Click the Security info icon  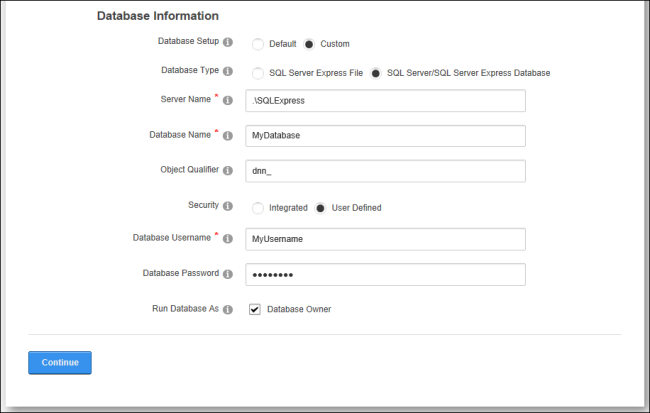pos(228,206)
